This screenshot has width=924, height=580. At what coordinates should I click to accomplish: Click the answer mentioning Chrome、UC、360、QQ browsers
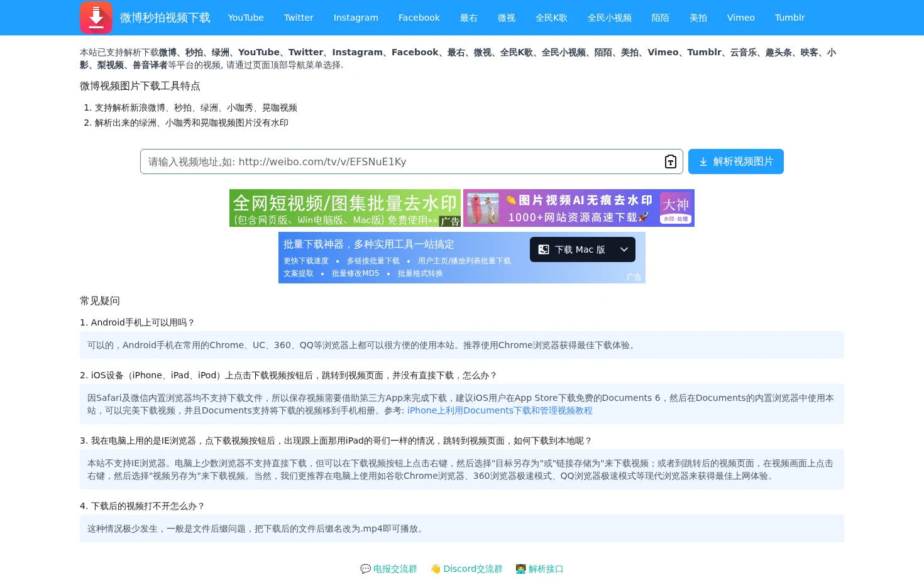(462, 345)
